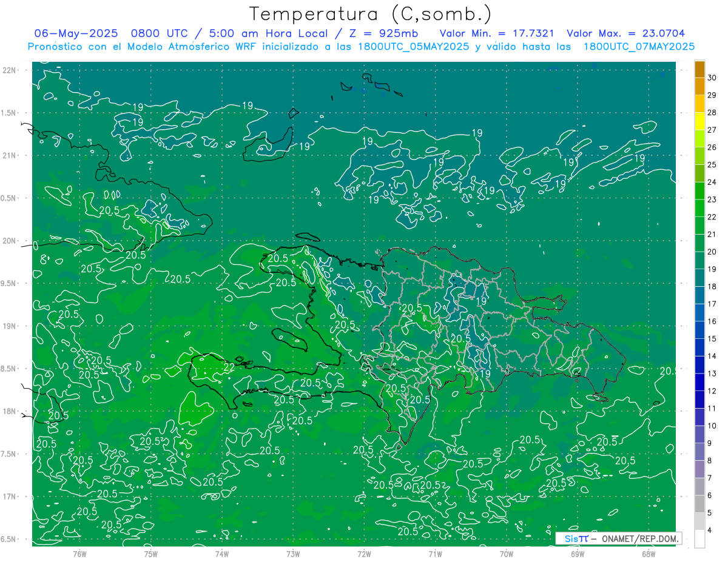Click the dark orange top segment of the color bar
The image size is (728, 562).
click(x=699, y=70)
